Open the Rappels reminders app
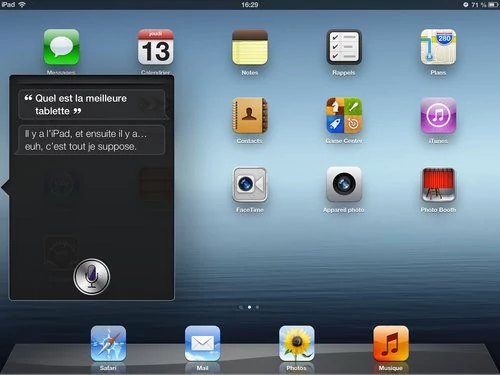Viewport: 500px width, 375px height. click(344, 47)
